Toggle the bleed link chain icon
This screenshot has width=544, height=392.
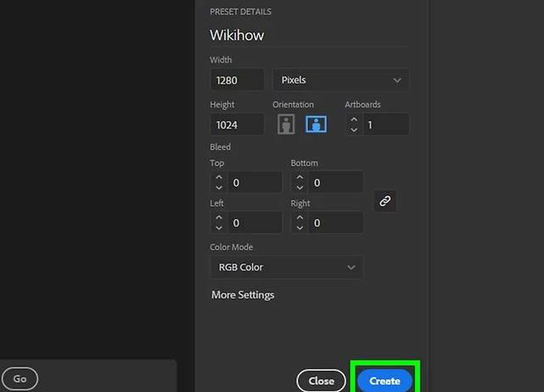(385, 202)
